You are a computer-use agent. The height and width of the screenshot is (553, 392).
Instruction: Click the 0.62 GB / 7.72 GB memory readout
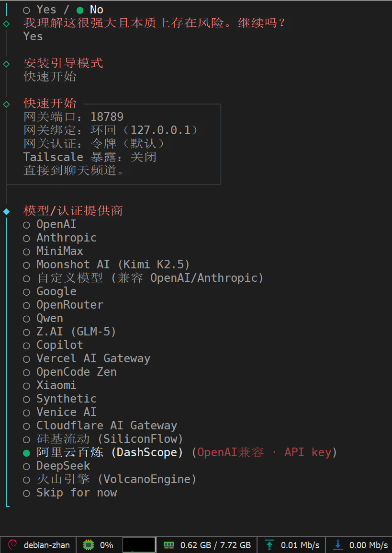click(215, 545)
